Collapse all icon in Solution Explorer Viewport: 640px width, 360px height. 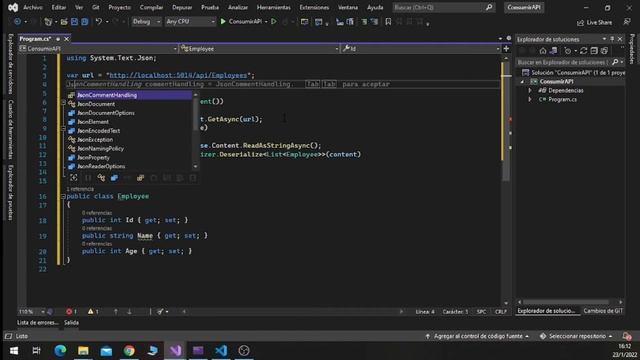[594, 51]
